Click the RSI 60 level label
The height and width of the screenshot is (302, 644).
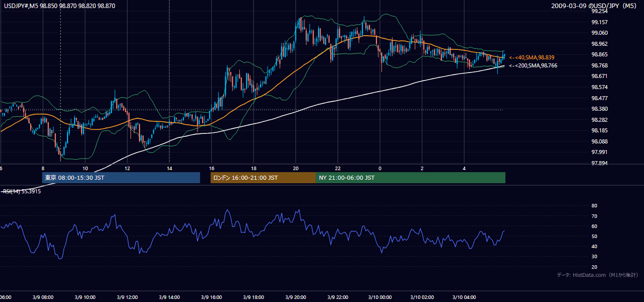click(594, 226)
